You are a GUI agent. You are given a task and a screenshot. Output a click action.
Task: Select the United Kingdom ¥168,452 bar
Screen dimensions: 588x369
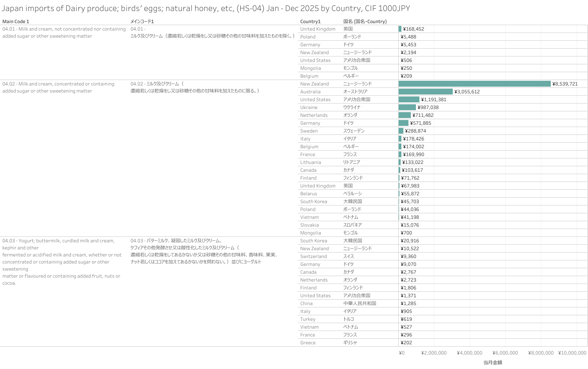[400, 29]
